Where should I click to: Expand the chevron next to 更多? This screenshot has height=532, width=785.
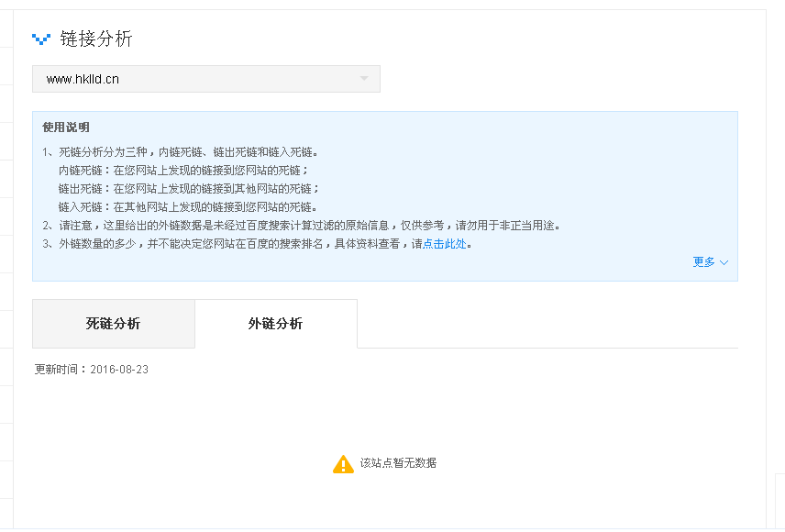coord(724,262)
